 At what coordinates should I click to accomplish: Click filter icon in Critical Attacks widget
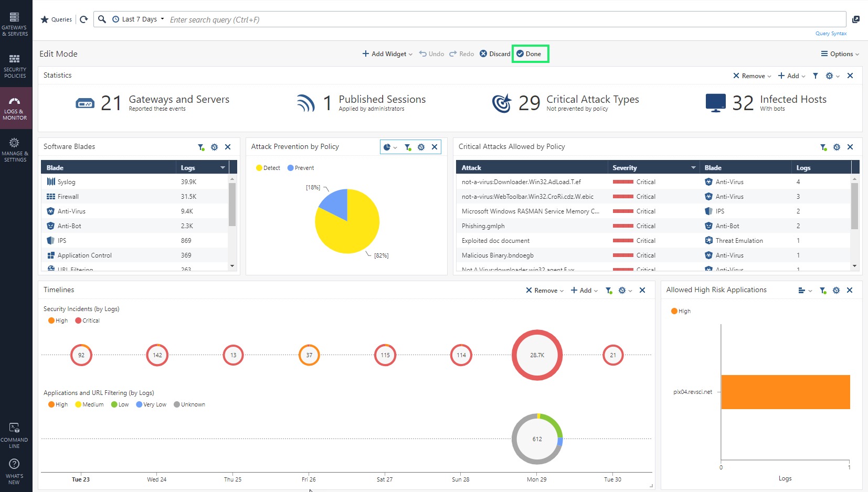coord(823,147)
